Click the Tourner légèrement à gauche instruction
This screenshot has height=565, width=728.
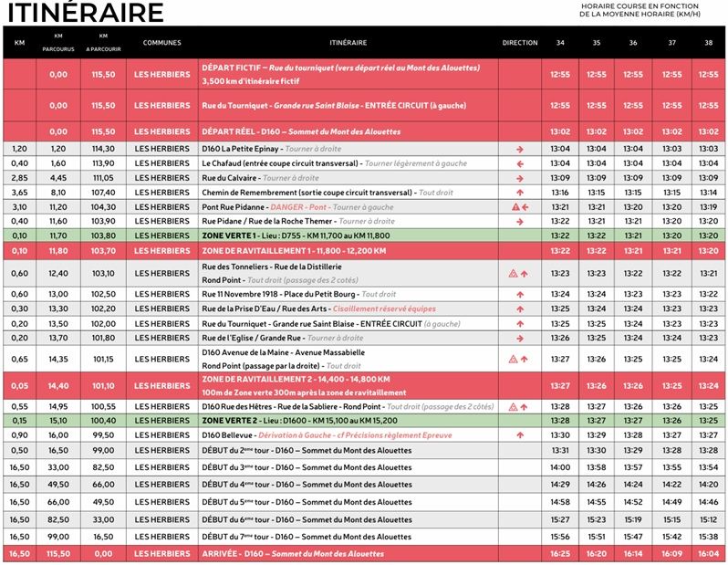(415, 163)
